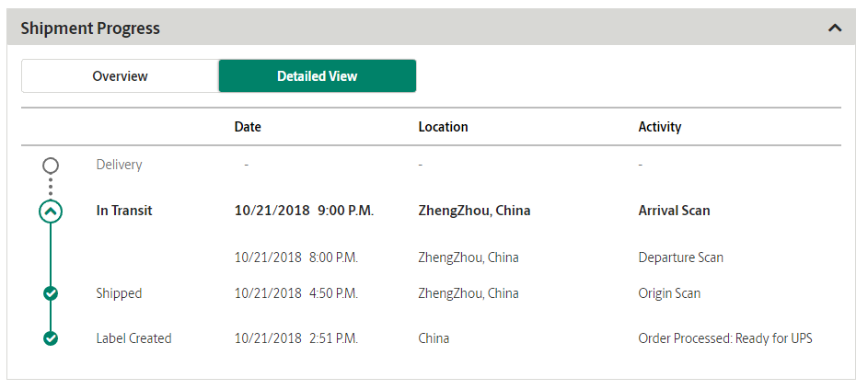Click the Arrival Scan activity text

click(674, 211)
